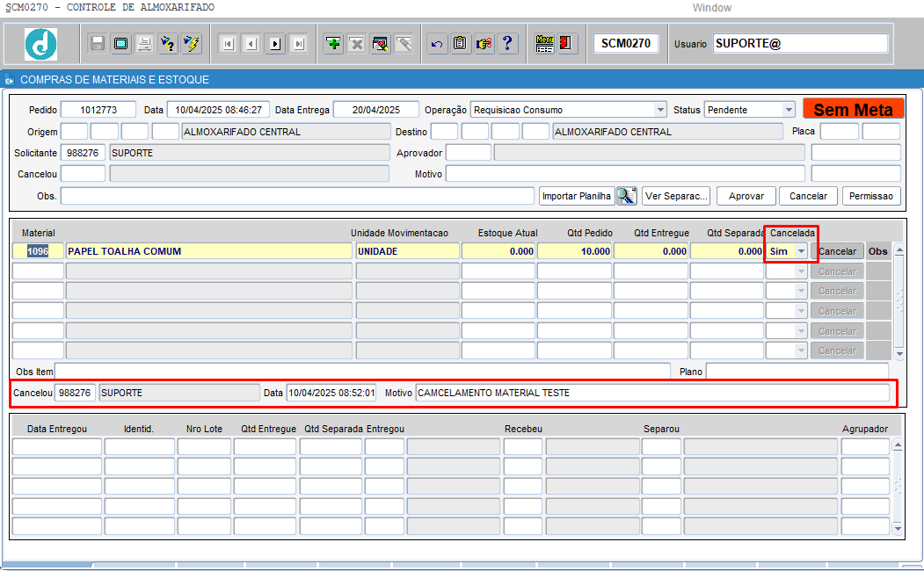Click the magnifier search icon beside Importar Planilha

coord(626,196)
